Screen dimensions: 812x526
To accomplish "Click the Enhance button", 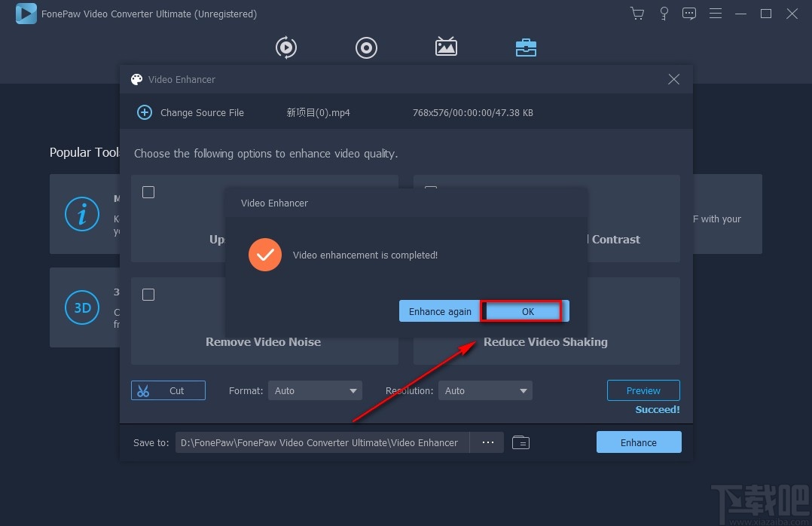I will [639, 442].
